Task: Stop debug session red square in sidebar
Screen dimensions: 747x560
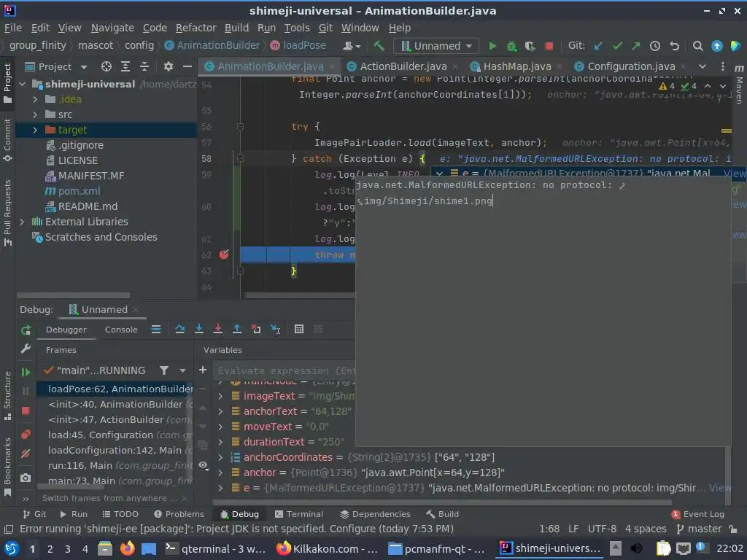Action: (26, 411)
